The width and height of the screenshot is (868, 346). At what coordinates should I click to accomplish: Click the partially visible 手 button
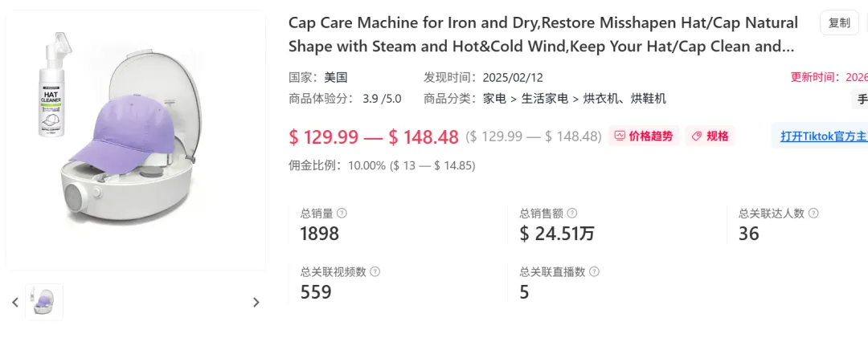pyautogui.click(x=861, y=99)
